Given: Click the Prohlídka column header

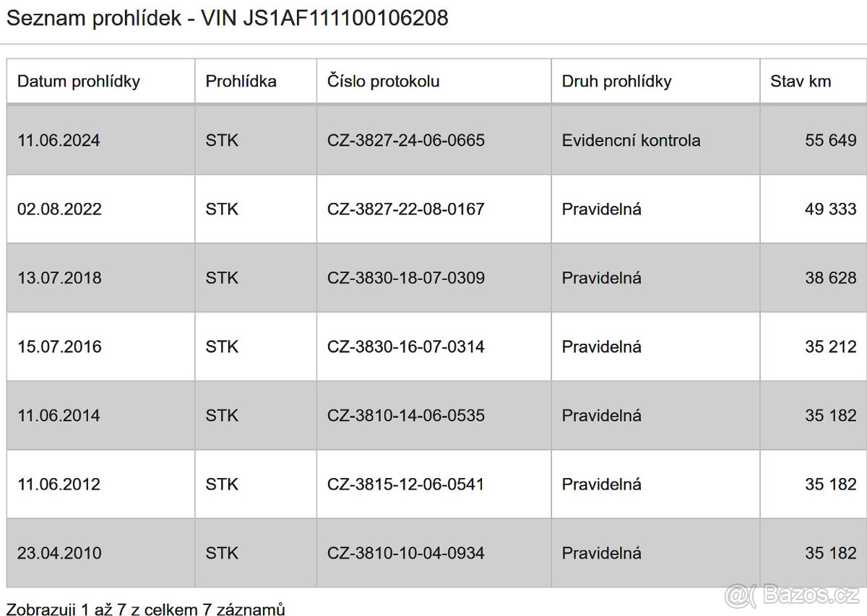Looking at the screenshot, I should click(241, 82).
